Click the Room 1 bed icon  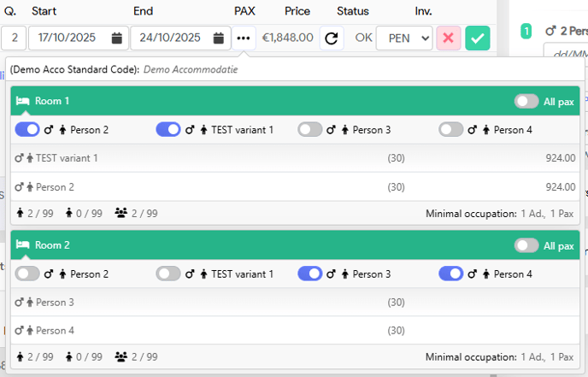coord(23,102)
